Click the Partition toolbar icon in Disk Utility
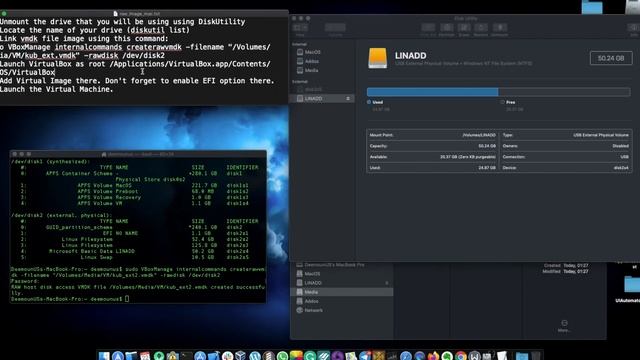This screenshot has height=360, width=640. coord(447,28)
